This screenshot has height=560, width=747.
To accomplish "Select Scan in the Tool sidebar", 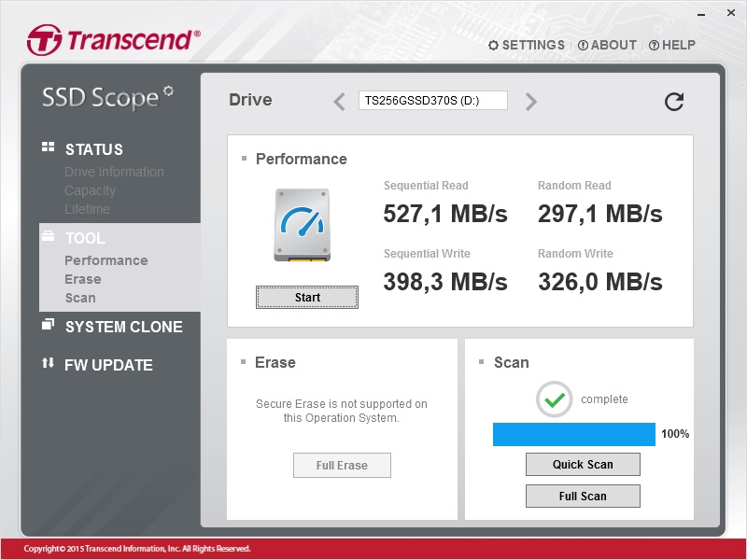I will 80,298.
